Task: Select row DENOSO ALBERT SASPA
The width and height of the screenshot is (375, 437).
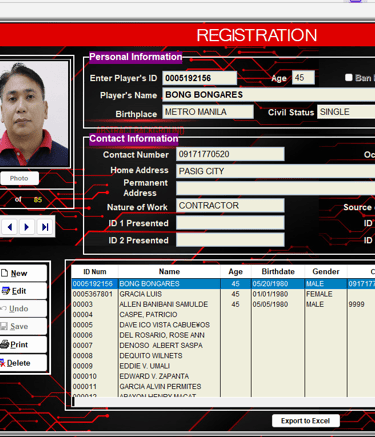Action: 223,345
